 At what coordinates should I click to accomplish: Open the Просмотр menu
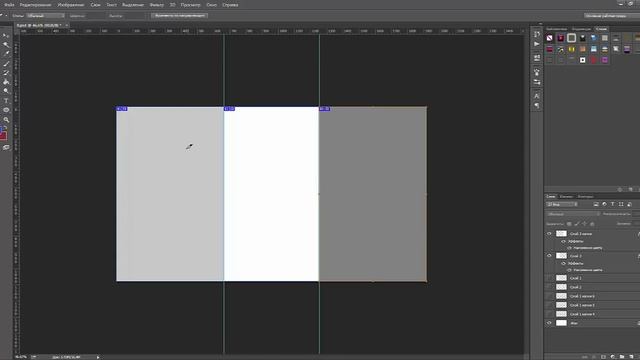tap(190, 5)
